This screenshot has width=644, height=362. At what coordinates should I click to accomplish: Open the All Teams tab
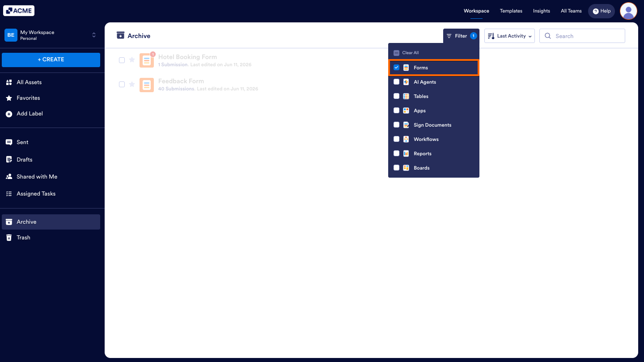point(571,11)
